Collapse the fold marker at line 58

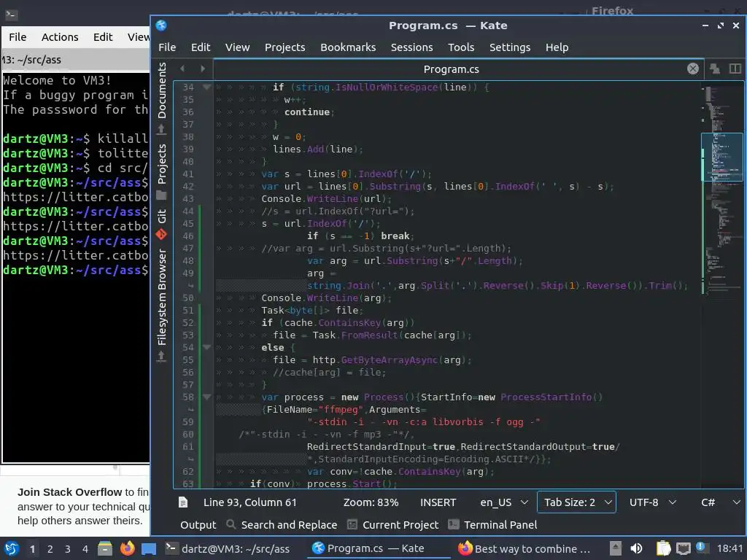[x=206, y=397]
